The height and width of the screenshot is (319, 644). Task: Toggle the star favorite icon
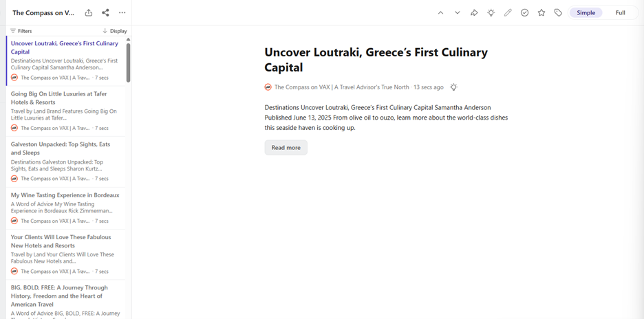coord(541,13)
